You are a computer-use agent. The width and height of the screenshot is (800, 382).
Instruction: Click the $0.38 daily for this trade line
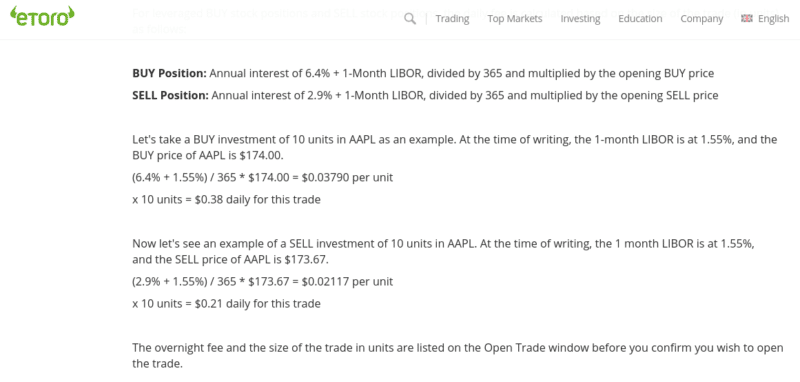[226, 199]
